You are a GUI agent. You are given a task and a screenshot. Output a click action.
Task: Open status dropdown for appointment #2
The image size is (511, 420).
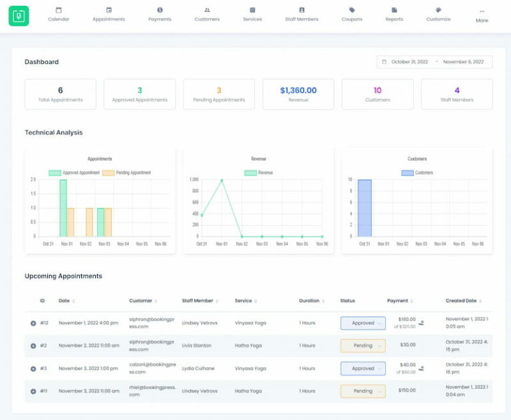point(363,345)
